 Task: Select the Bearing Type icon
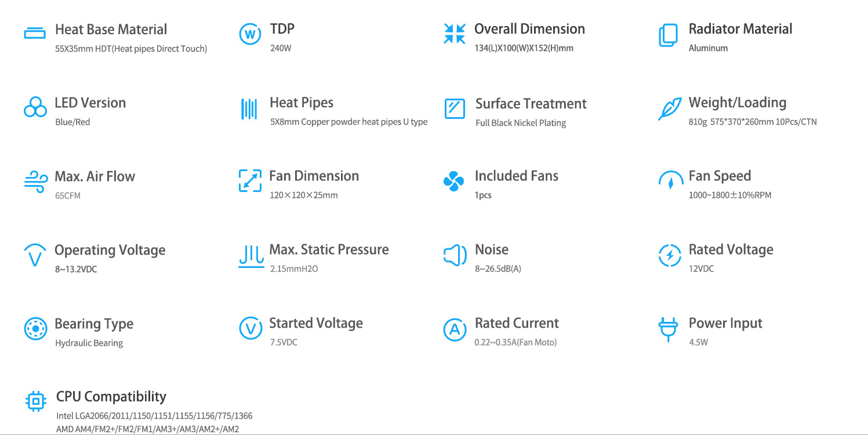click(x=35, y=329)
